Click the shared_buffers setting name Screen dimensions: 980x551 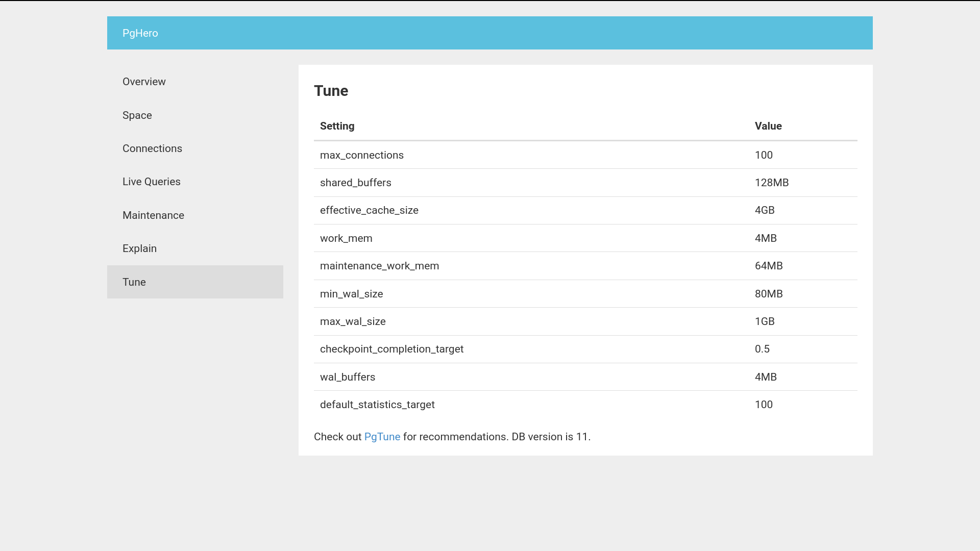(355, 183)
